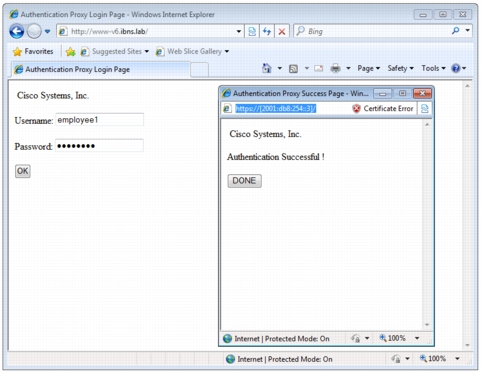The width and height of the screenshot is (482, 374).
Task: Click the greyed forward navigation button
Action: [34, 32]
